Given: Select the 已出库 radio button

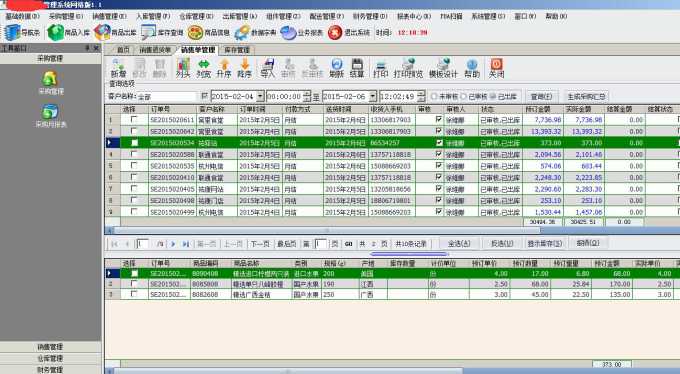Looking at the screenshot, I should tap(493, 96).
